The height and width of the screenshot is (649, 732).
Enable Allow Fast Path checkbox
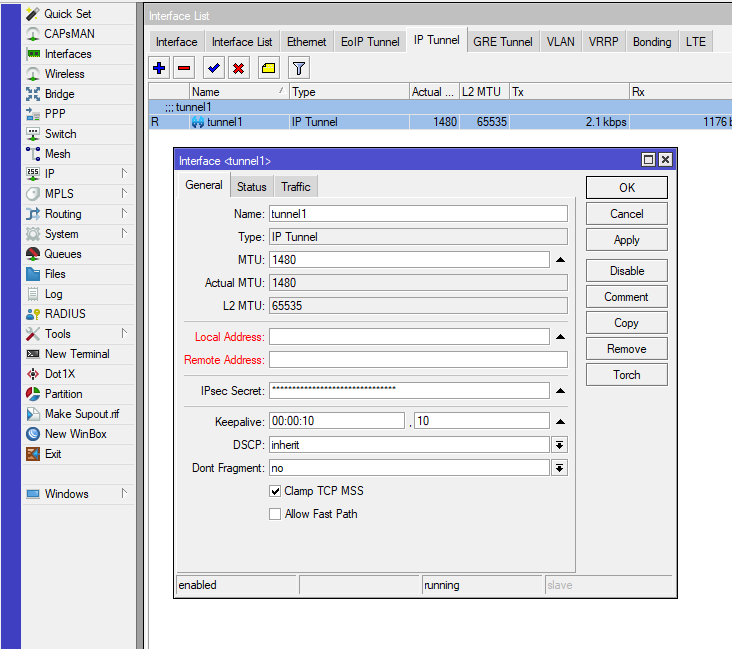(275, 514)
